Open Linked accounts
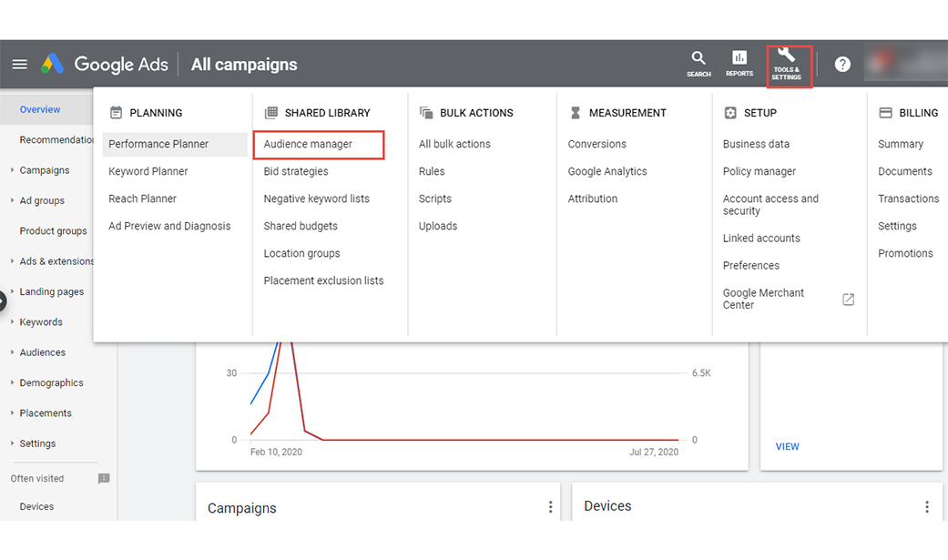 click(761, 239)
